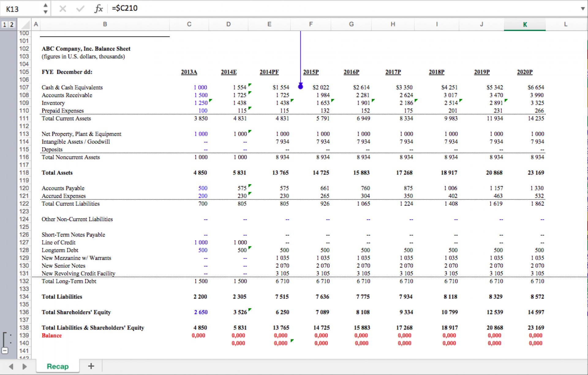Click the 2013A column heading cell
Screen dimensions: 588x375
pos(189,72)
